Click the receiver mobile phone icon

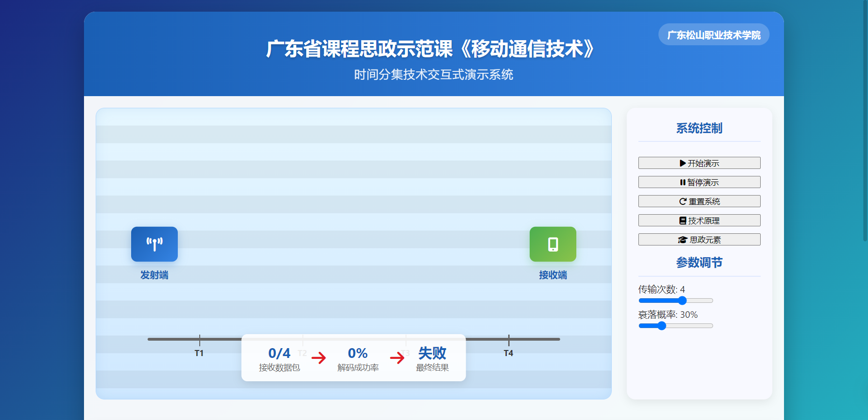553,244
